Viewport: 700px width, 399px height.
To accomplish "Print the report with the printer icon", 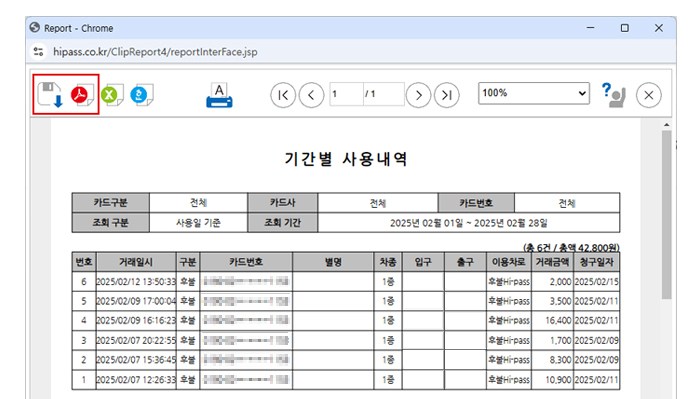I will (x=219, y=95).
